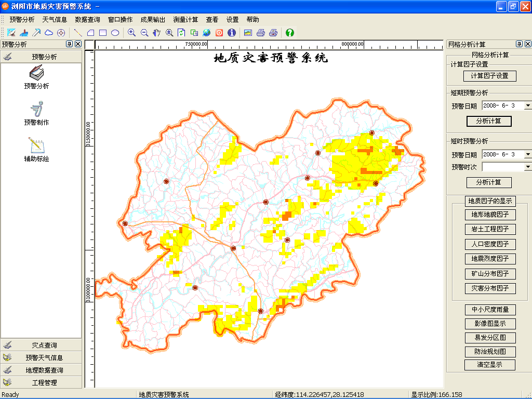Click the 地形地貌因子 button
This screenshot has width=532, height=399.
(x=490, y=215)
